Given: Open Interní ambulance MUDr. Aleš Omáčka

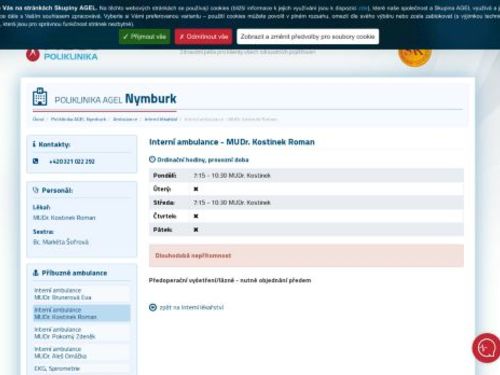Looking at the screenshot, I should coord(81,353).
